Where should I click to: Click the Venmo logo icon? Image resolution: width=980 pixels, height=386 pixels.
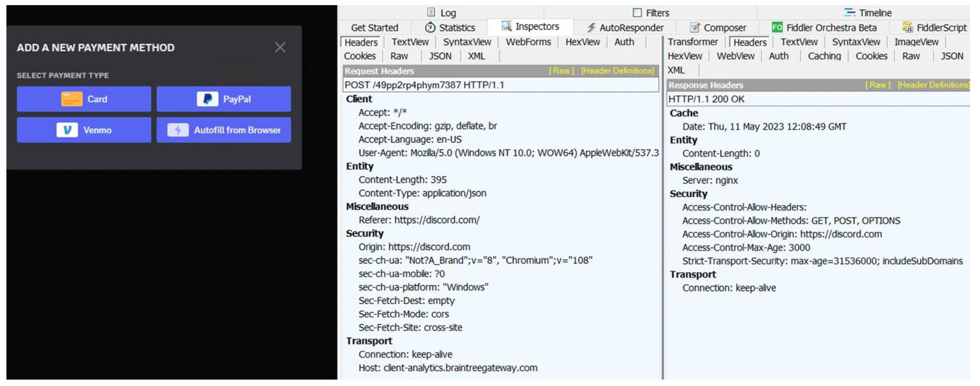coord(67,130)
